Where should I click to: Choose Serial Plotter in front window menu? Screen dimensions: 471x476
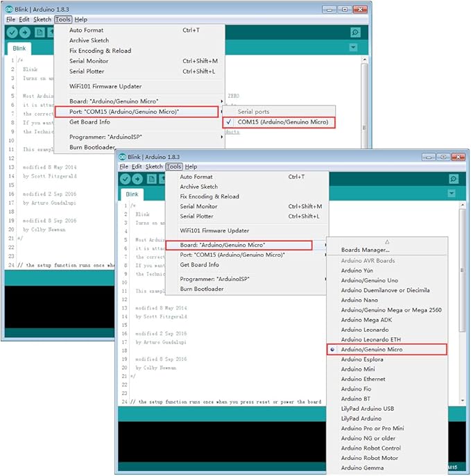(247, 216)
